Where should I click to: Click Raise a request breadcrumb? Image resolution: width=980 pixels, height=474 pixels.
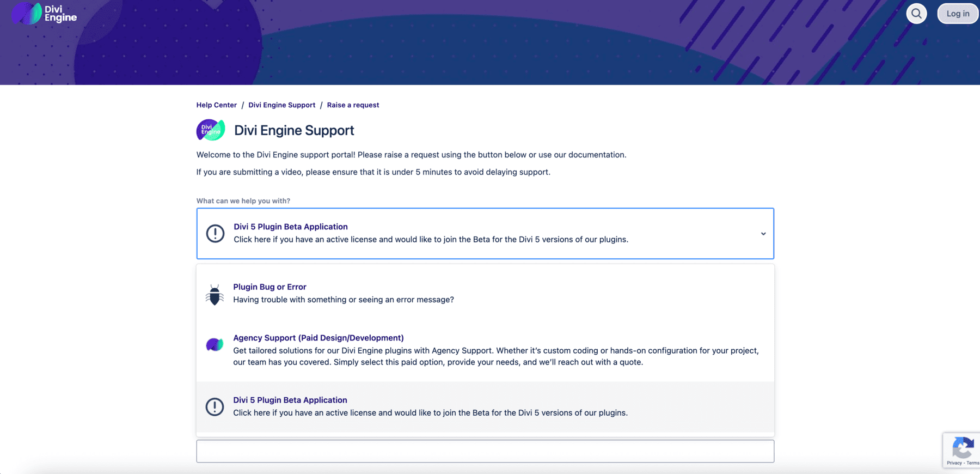(353, 105)
